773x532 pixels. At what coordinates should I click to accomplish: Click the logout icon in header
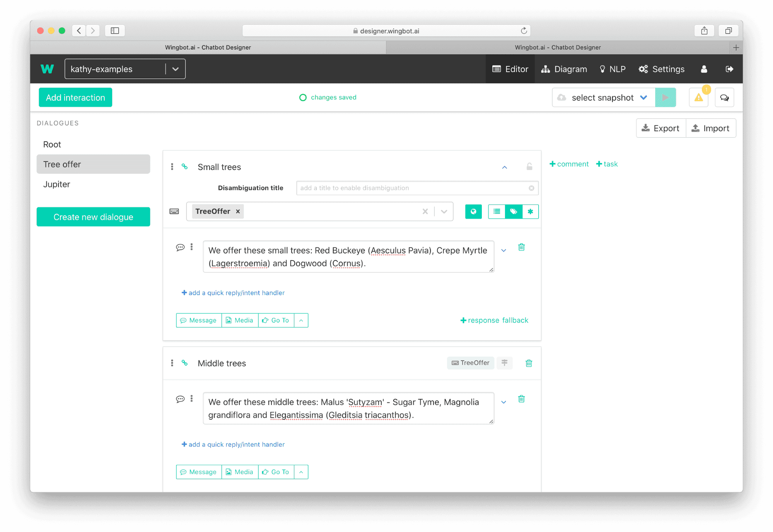click(x=729, y=69)
